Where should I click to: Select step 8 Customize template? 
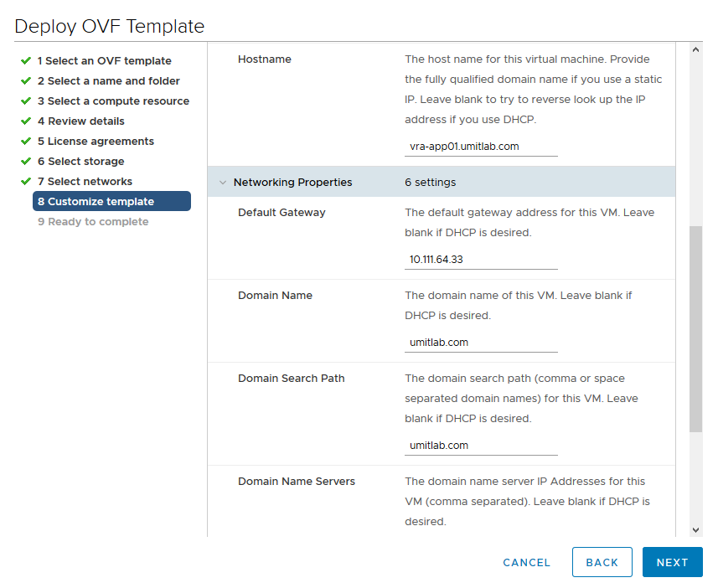[x=111, y=202]
